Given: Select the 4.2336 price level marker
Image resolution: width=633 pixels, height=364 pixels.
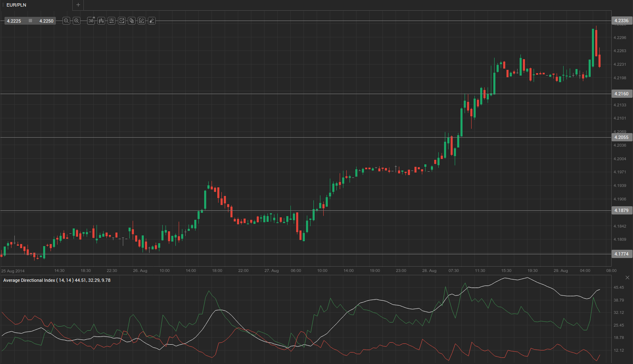Looking at the screenshot, I should [x=621, y=21].
